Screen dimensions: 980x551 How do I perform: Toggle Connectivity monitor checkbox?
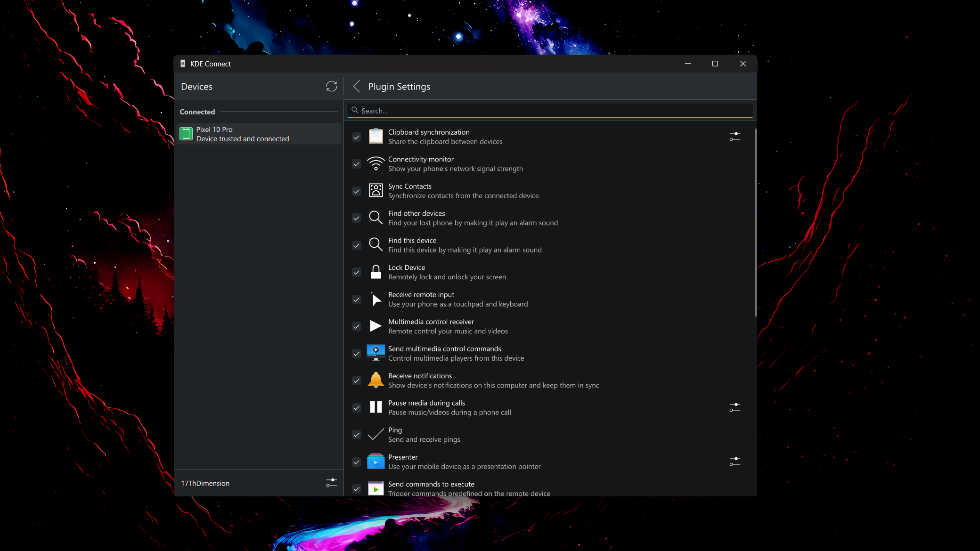pyautogui.click(x=357, y=164)
